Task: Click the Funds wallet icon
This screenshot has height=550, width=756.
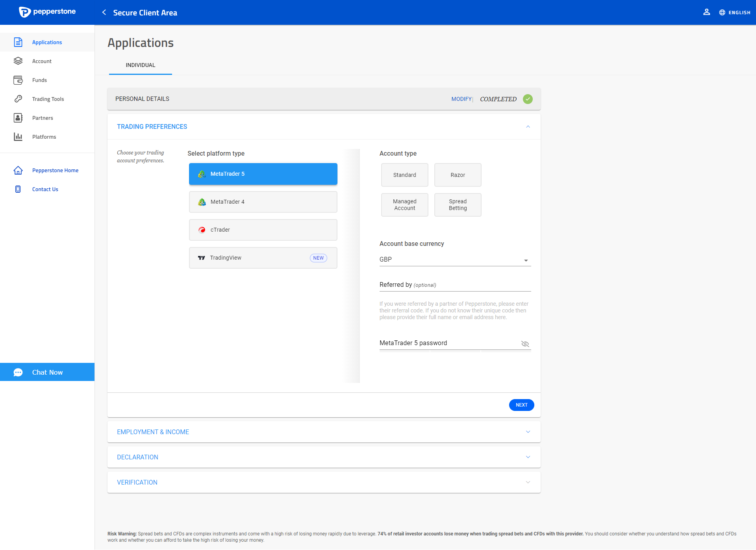Action: point(18,80)
